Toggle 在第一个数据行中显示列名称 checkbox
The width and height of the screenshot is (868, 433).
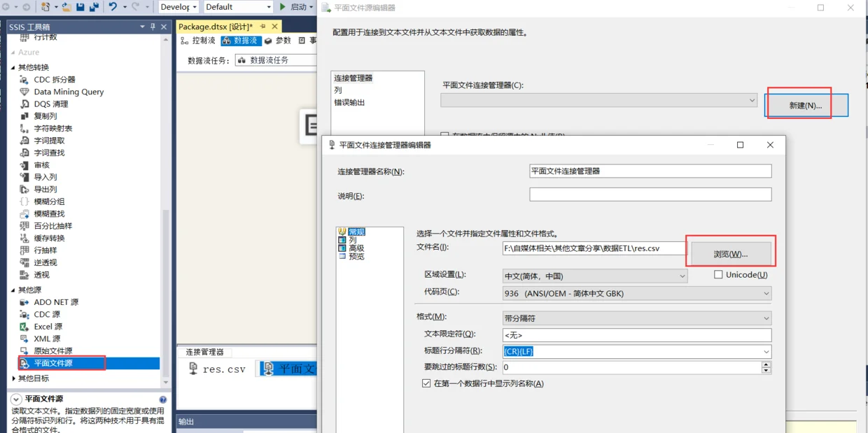point(426,383)
